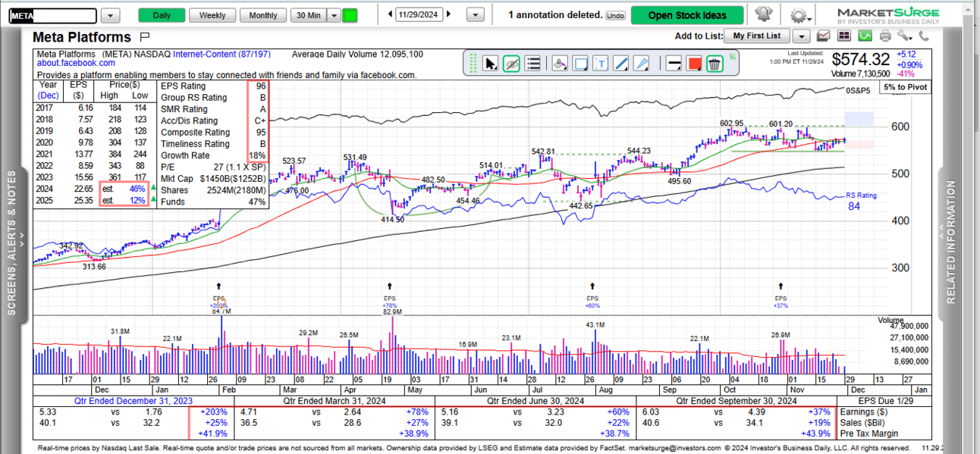Click the Qtr Ended December 31, 2023 header
Viewport: 980px width, 454px height.
click(132, 400)
